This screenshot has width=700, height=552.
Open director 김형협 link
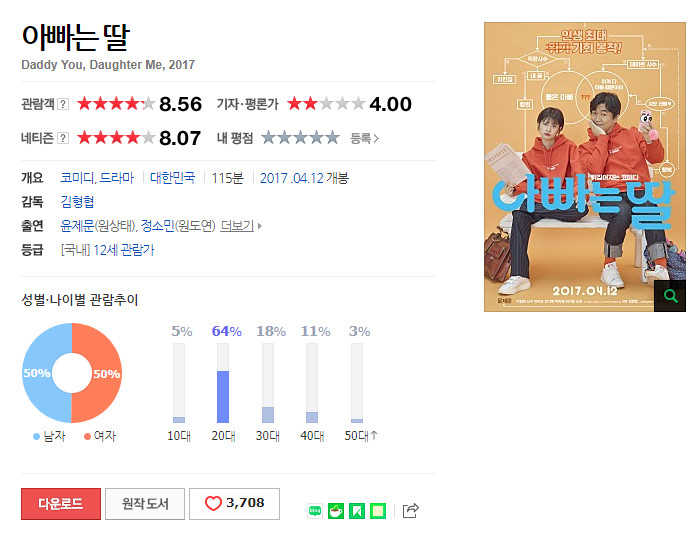(x=77, y=202)
